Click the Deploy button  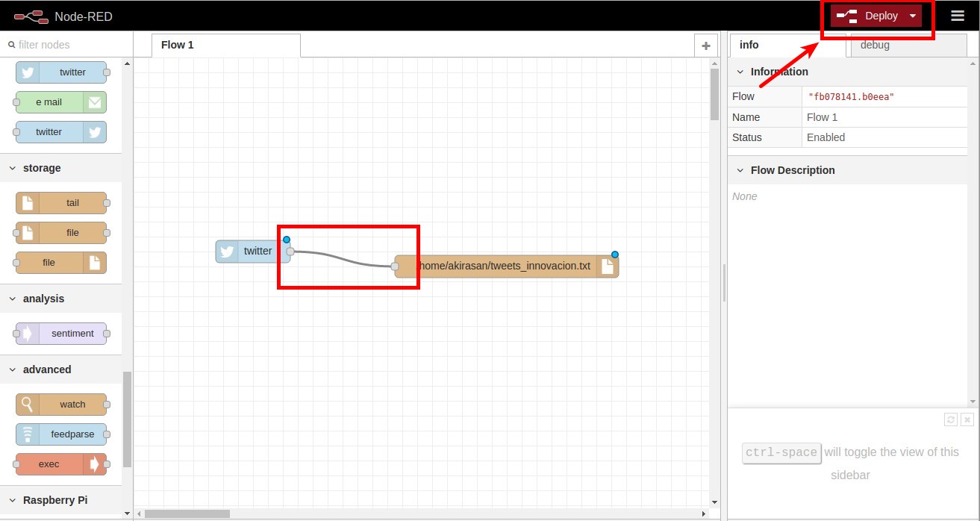pyautogui.click(x=867, y=16)
